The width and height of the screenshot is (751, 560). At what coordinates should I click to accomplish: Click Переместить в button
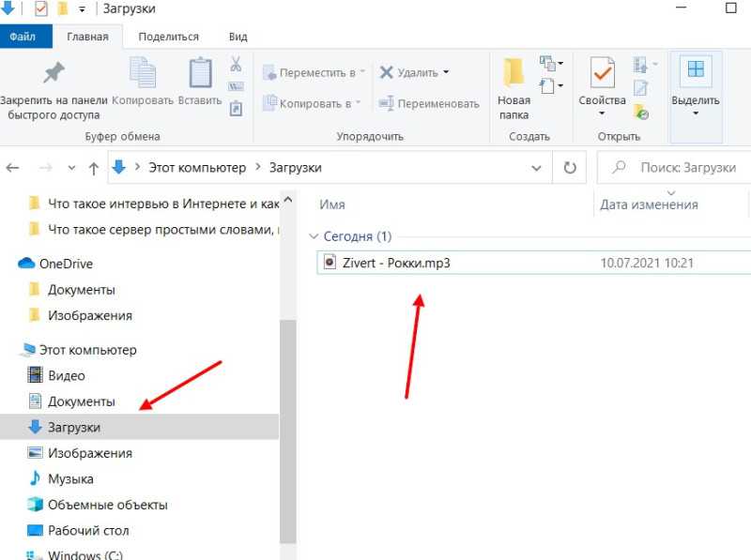click(x=314, y=73)
